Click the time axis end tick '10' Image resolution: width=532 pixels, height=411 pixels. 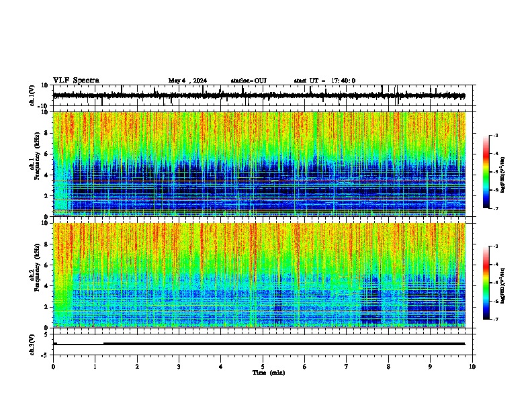pyautogui.click(x=472, y=367)
